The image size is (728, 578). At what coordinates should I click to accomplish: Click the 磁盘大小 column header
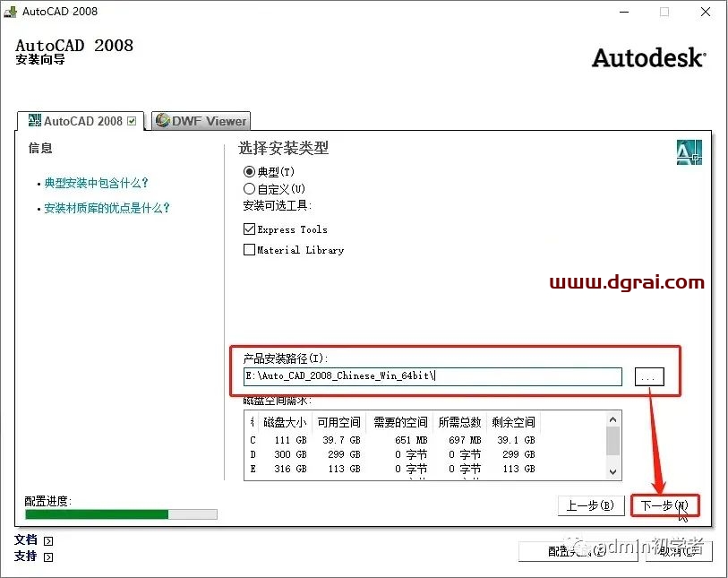point(285,422)
